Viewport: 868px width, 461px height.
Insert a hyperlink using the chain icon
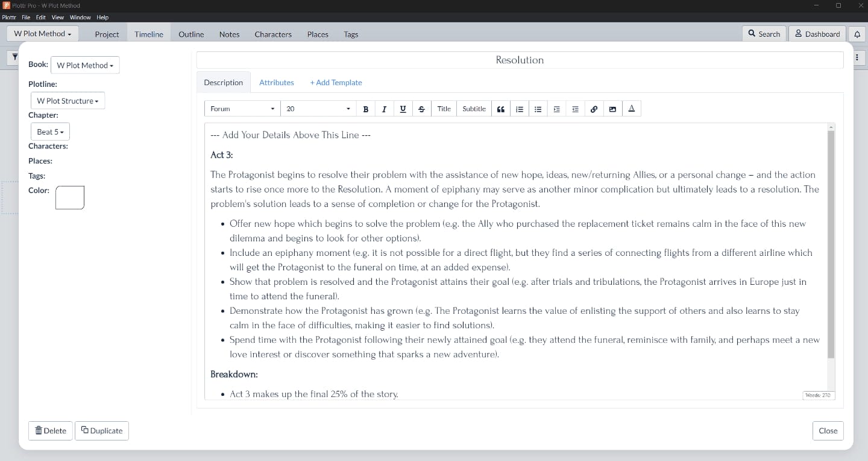coord(594,109)
